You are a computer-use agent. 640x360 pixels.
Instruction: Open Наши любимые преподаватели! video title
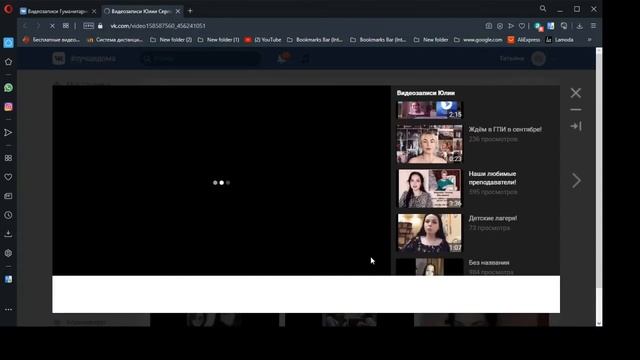pyautogui.click(x=492, y=178)
